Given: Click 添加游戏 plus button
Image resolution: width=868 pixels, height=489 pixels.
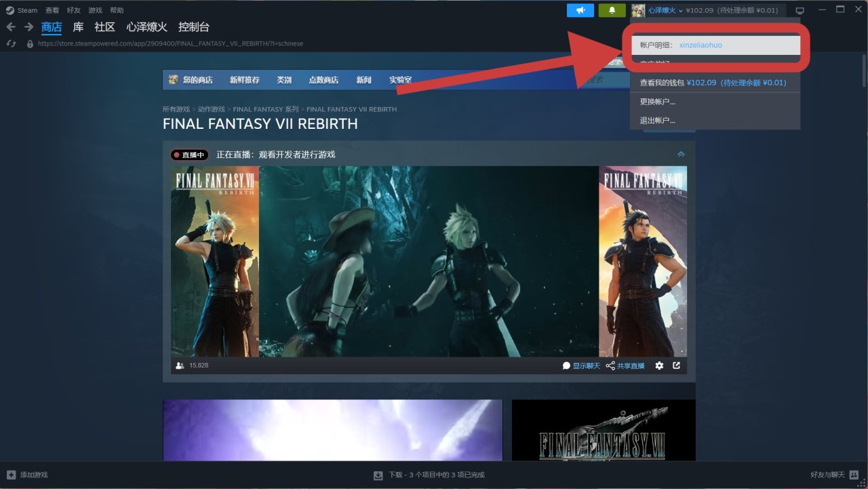Looking at the screenshot, I should 27,475.
